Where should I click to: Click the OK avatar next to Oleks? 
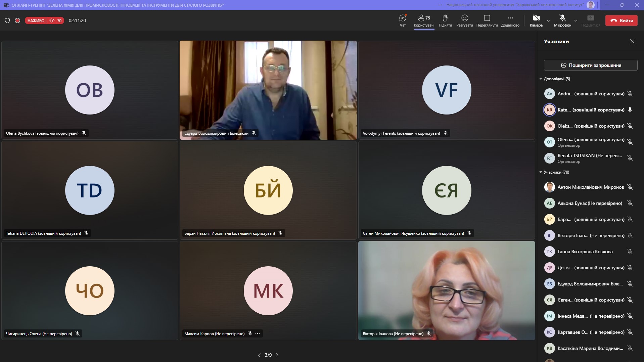point(549,126)
